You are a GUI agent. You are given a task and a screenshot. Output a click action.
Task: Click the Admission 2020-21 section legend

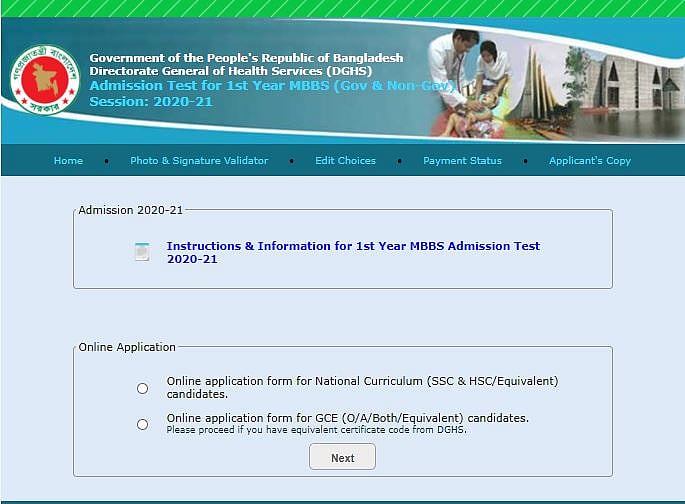click(x=130, y=210)
